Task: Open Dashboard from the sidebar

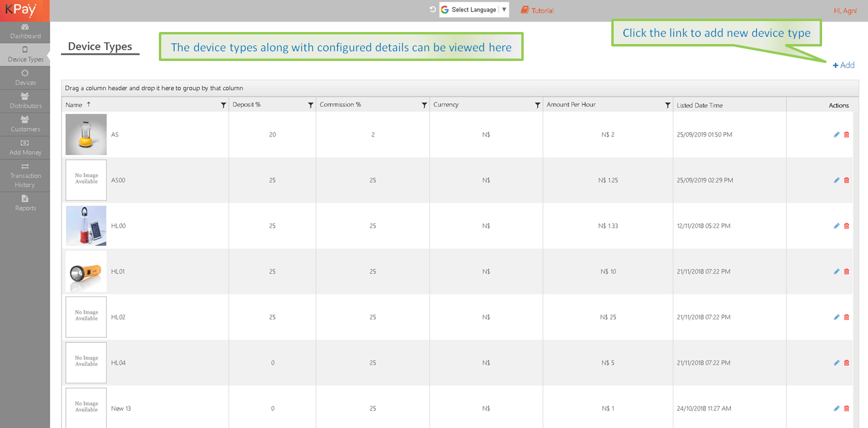Action: tap(25, 31)
